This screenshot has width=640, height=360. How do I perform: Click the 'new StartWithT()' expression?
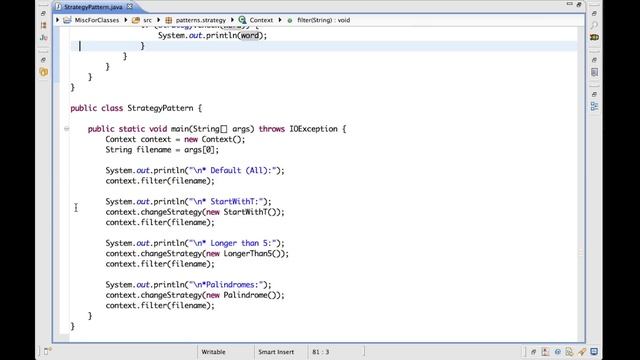[243, 212]
